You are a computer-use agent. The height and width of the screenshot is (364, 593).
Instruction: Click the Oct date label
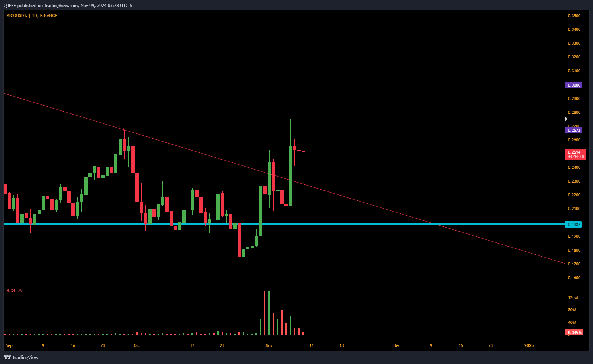click(x=137, y=345)
